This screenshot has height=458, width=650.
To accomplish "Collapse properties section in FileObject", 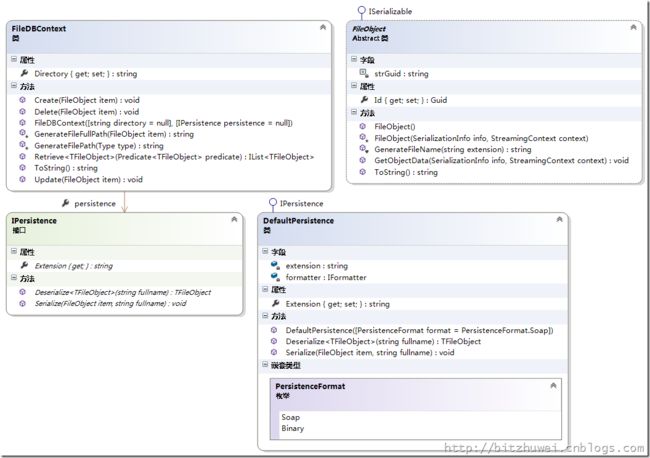I will tap(354, 86).
